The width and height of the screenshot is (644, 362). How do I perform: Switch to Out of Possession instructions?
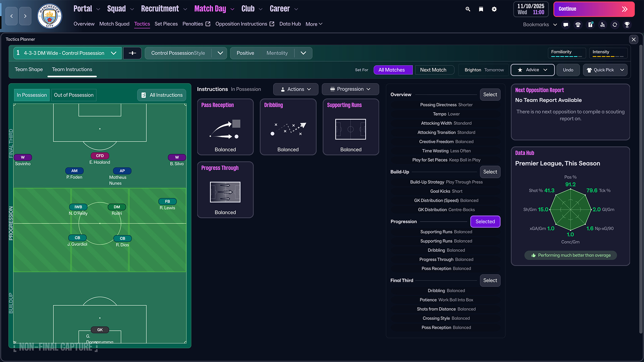pyautogui.click(x=73, y=95)
